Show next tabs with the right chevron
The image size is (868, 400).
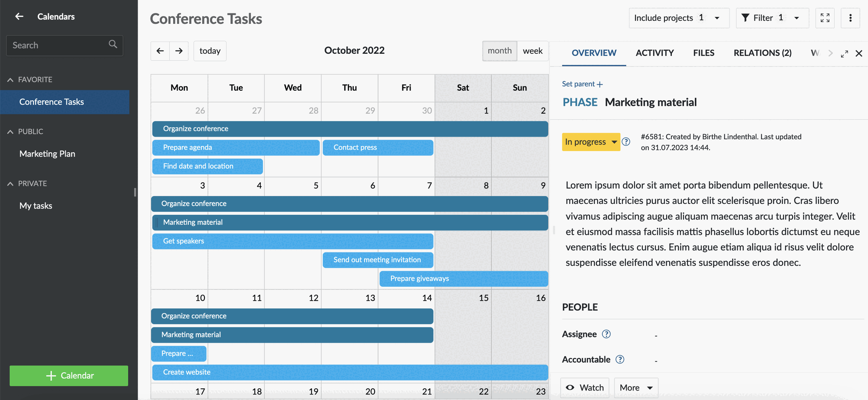(x=830, y=53)
